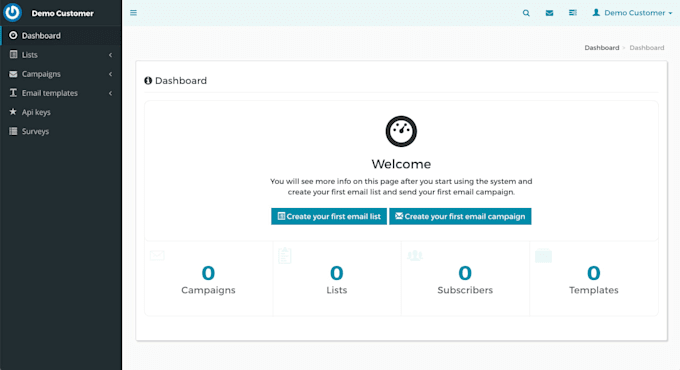Screen dimensions: 680x370
Task: Open messages envelope icon in top bar
Action: pos(549,13)
